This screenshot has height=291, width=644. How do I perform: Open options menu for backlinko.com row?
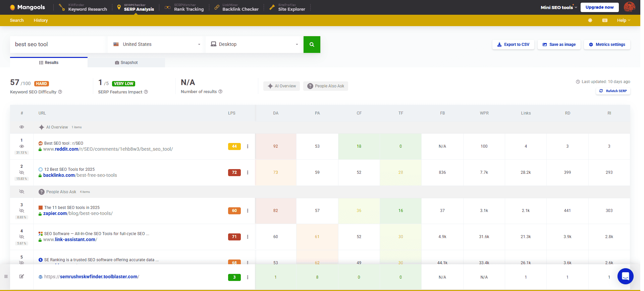tap(248, 172)
